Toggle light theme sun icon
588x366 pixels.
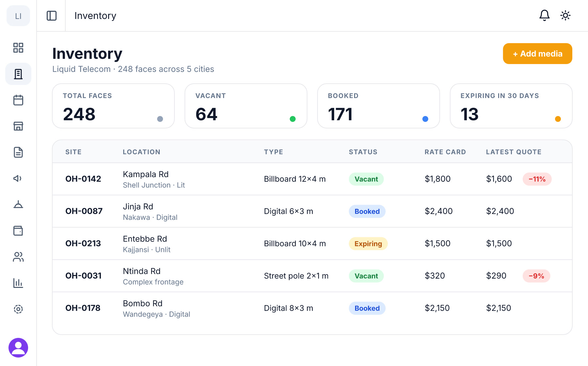click(565, 15)
